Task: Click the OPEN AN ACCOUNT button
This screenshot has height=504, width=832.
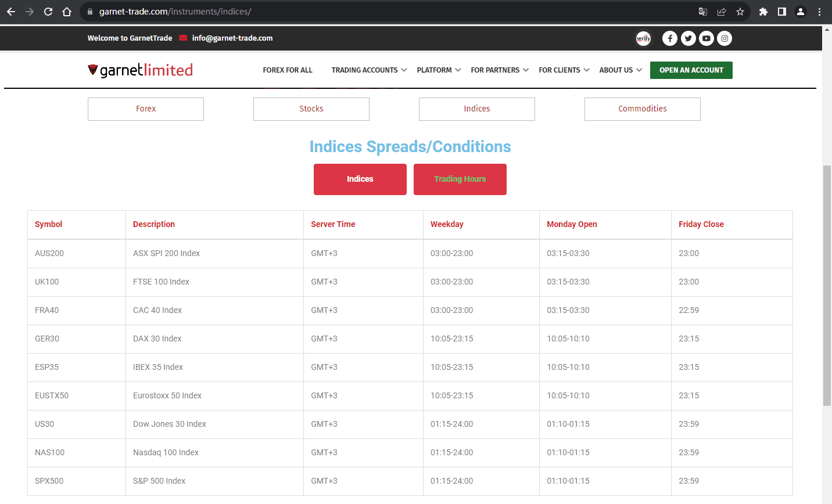Action: pyautogui.click(x=691, y=70)
